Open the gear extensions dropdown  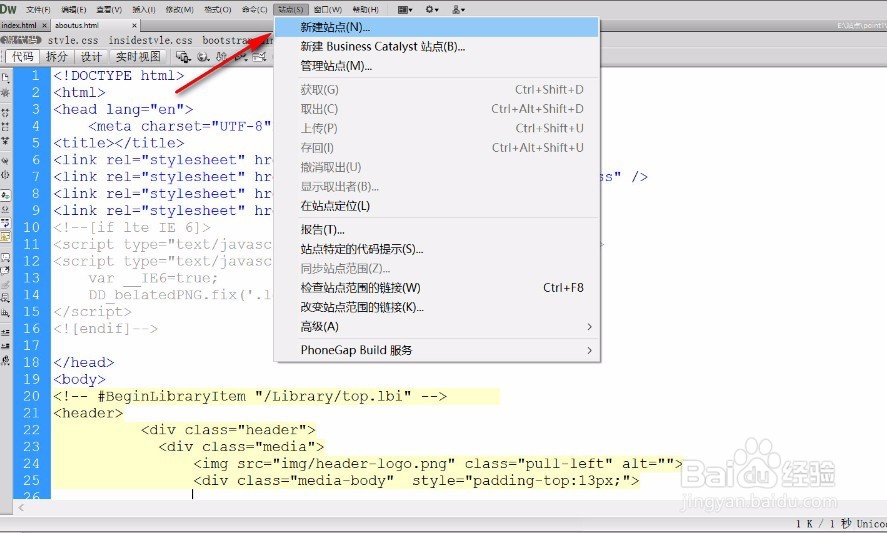pyautogui.click(x=432, y=10)
